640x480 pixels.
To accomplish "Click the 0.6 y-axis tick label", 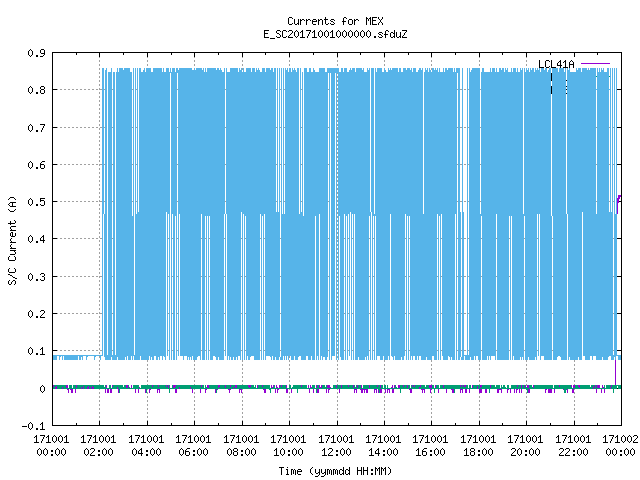I will pyautogui.click(x=36, y=165).
